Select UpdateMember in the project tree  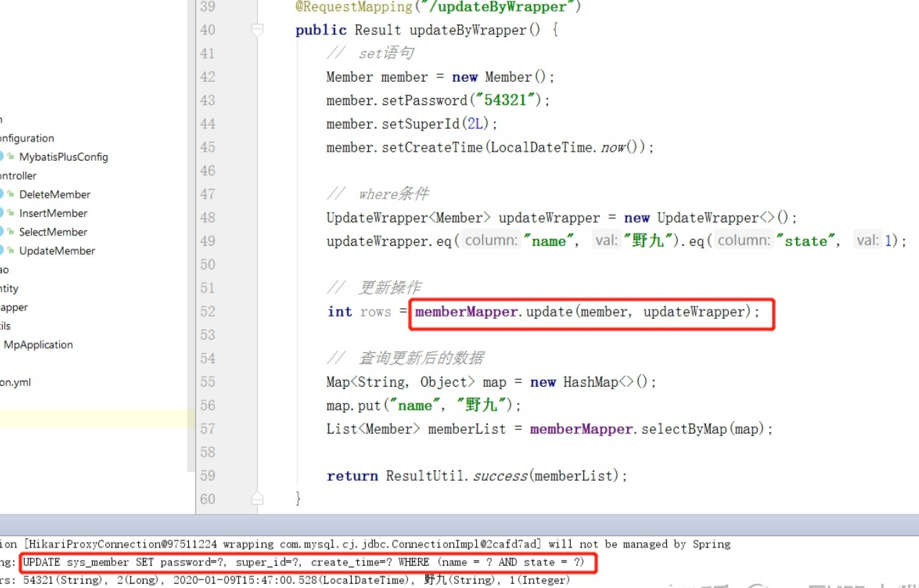click(57, 251)
